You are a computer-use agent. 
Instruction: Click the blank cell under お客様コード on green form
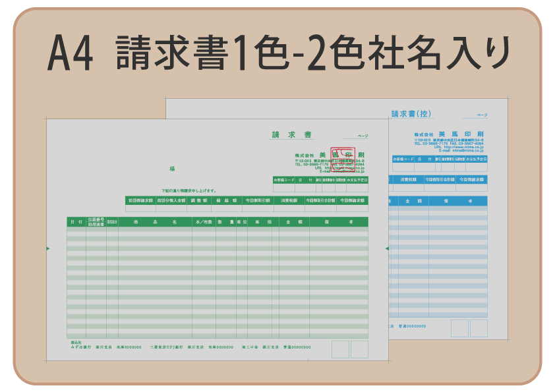[283, 188]
